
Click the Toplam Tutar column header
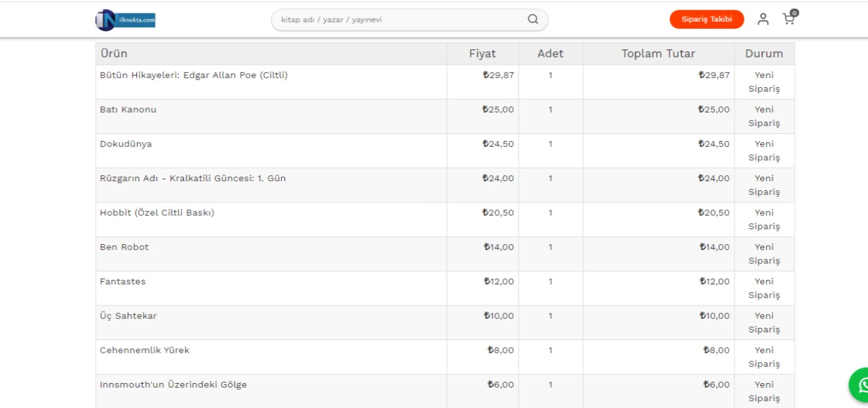point(658,54)
